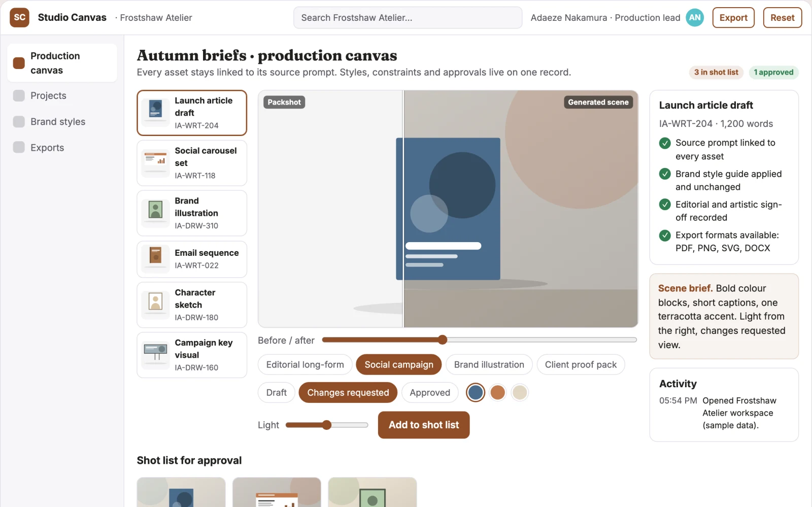The height and width of the screenshot is (507, 812).
Task: Set status to Approved
Action: point(430,392)
